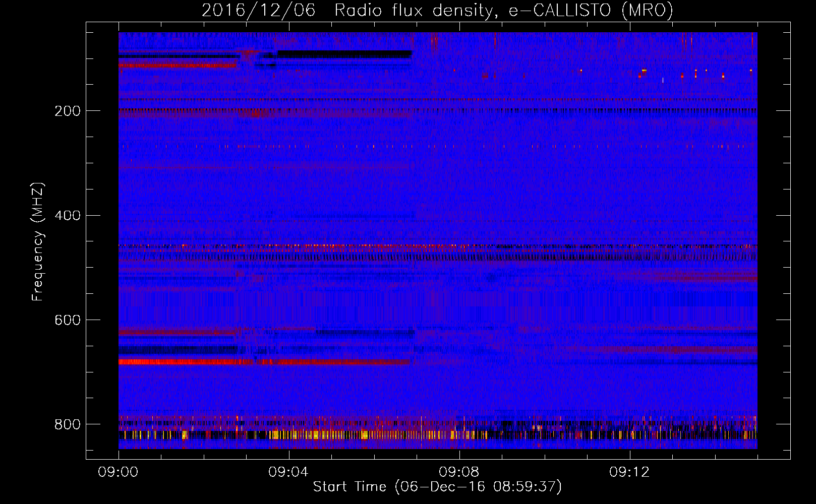Screen dimensions: 816x504
Task: Click the 400 frequency tick label
Action: tap(68, 216)
